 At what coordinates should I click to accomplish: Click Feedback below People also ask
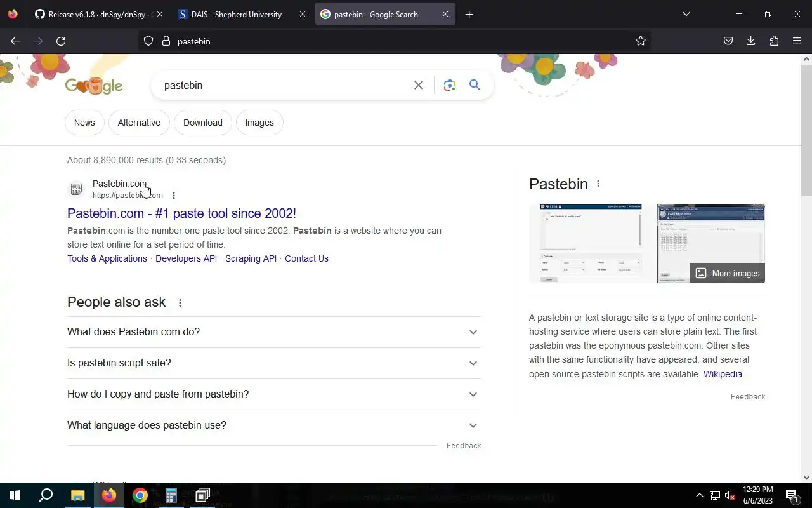(464, 445)
